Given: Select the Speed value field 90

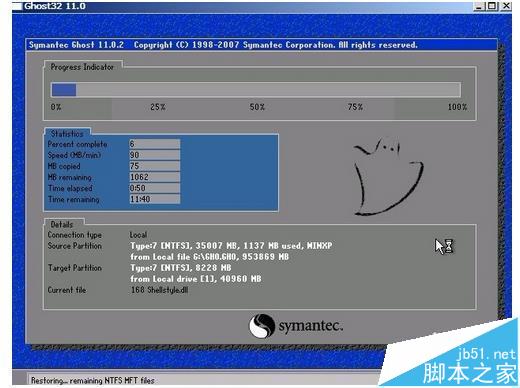Looking at the screenshot, I should tap(155, 155).
